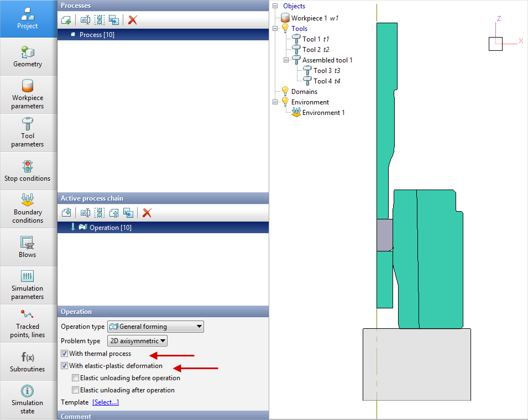The width and height of the screenshot is (528, 420).
Task: Collapse the Assembled tool 1 node
Action: tap(286, 60)
